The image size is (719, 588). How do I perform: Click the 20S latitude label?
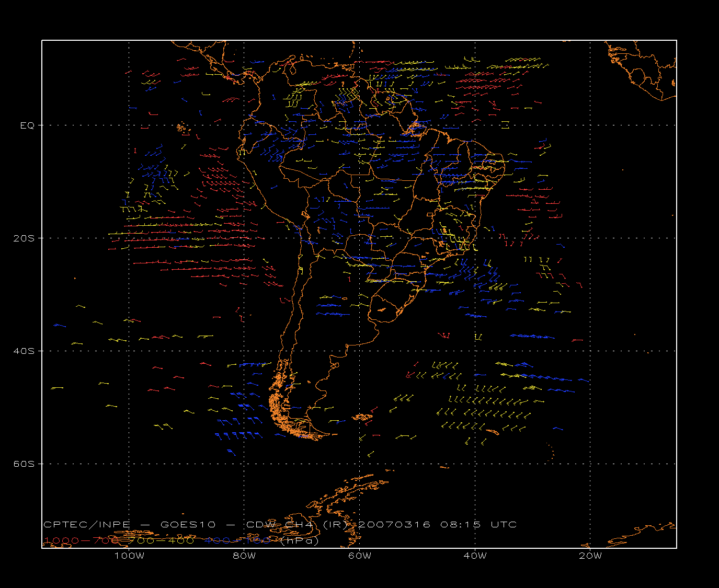24,238
